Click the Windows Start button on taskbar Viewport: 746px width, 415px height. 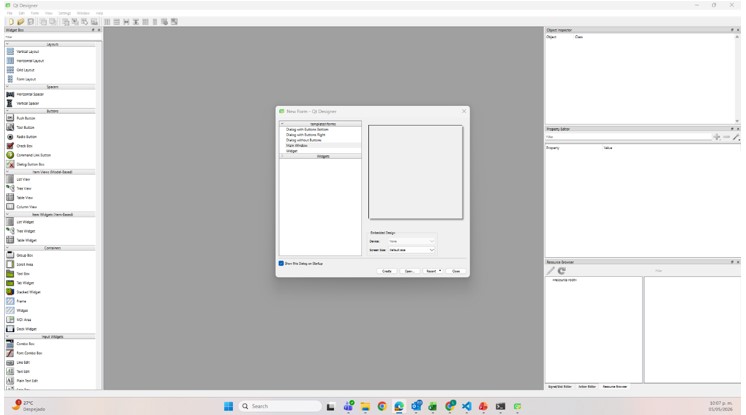point(228,406)
